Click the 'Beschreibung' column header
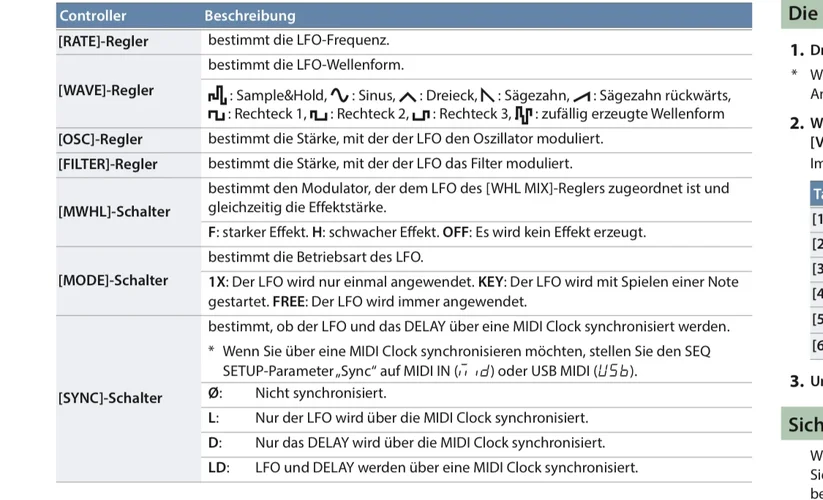 pos(250,16)
